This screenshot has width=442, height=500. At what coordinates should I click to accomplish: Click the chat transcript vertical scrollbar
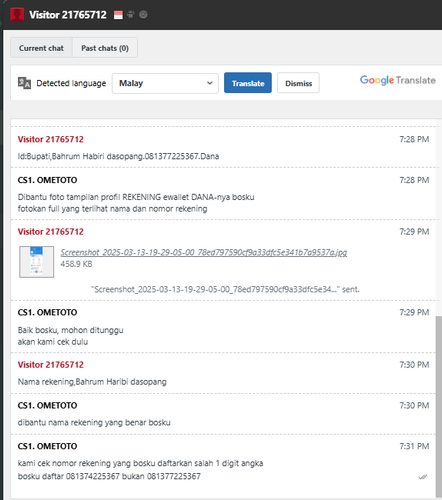point(439,406)
